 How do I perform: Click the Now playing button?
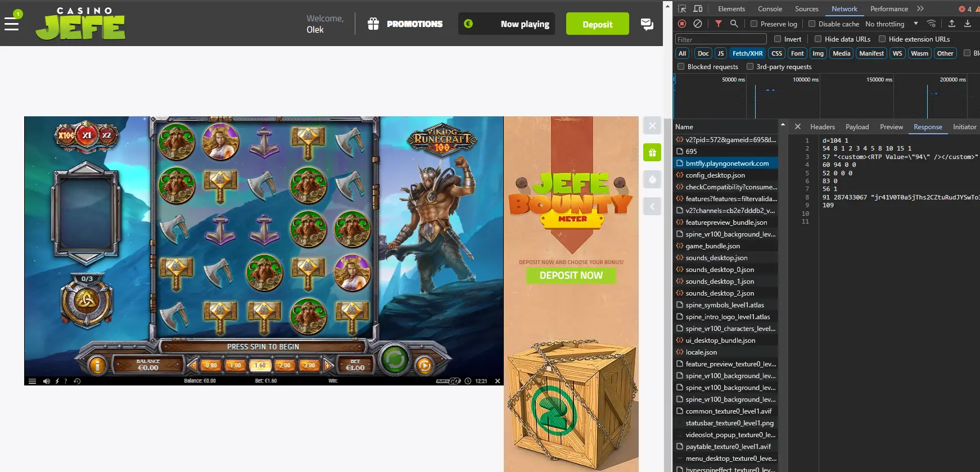(x=507, y=24)
